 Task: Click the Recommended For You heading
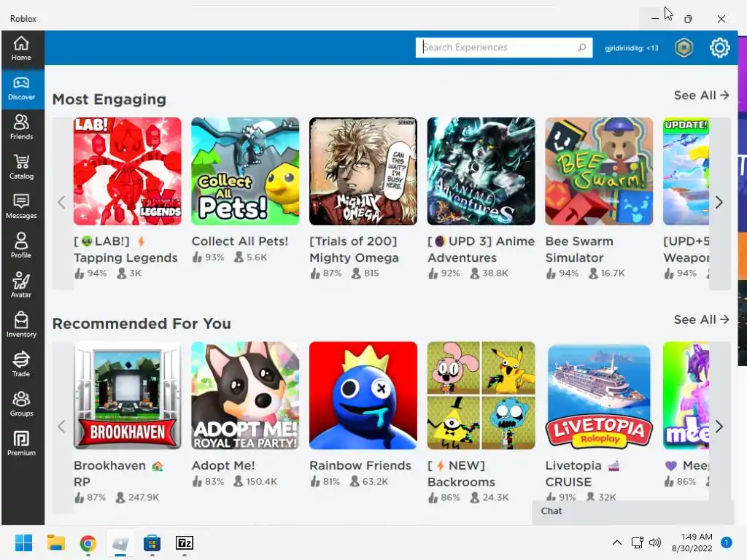142,323
